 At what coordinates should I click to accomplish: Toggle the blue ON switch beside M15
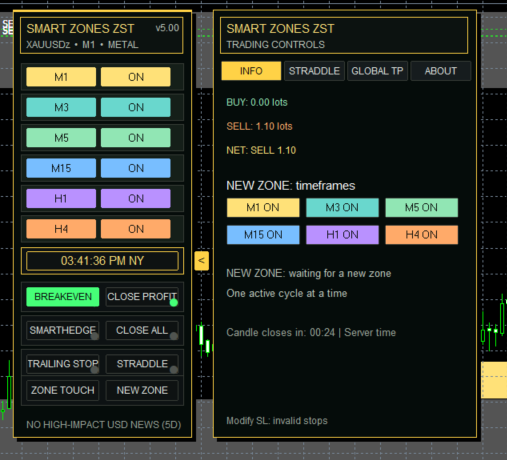(136, 168)
